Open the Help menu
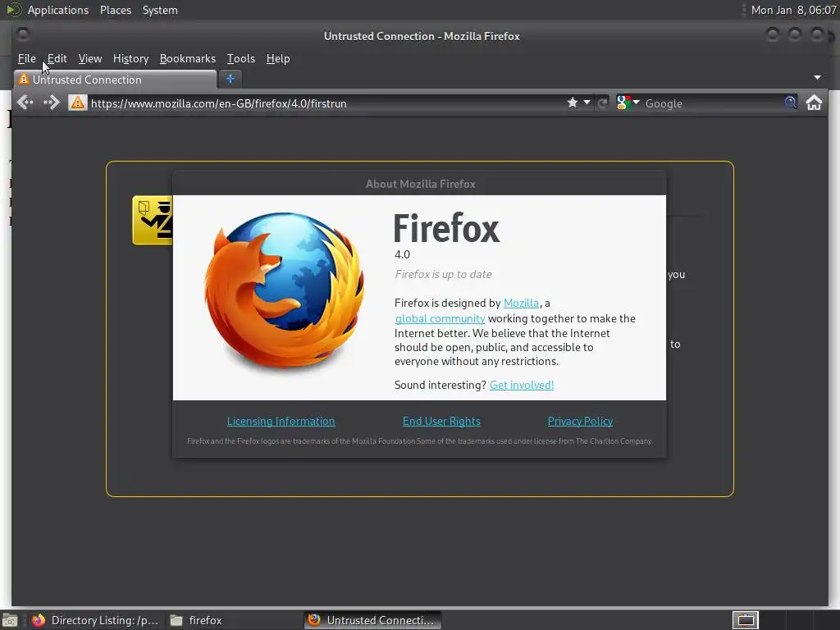840x630 pixels. pyautogui.click(x=278, y=58)
